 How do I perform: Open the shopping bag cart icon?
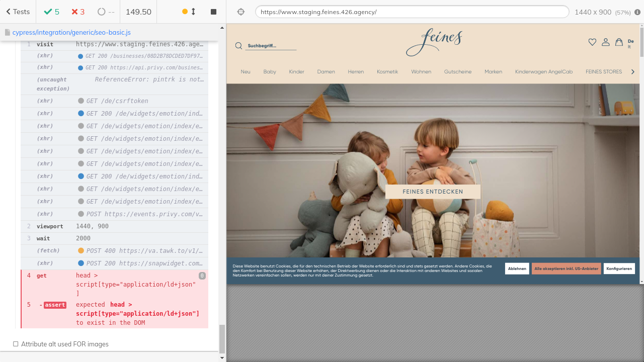pos(619,42)
